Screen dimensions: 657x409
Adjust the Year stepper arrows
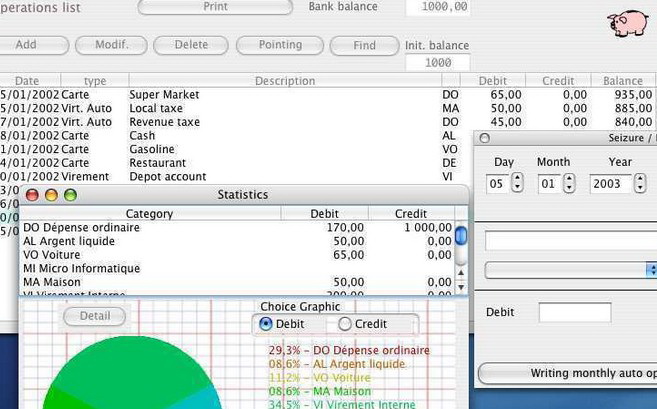(x=640, y=183)
